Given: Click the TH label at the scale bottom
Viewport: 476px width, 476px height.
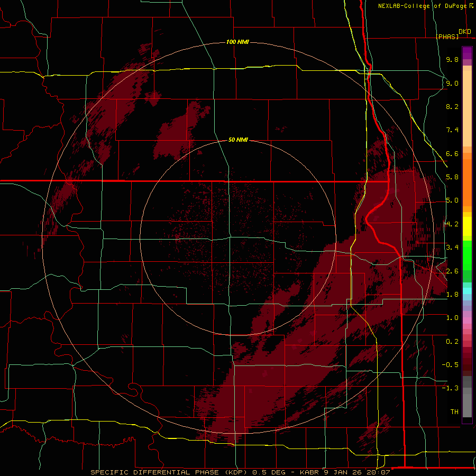Looking at the screenshot, I should click(454, 412).
